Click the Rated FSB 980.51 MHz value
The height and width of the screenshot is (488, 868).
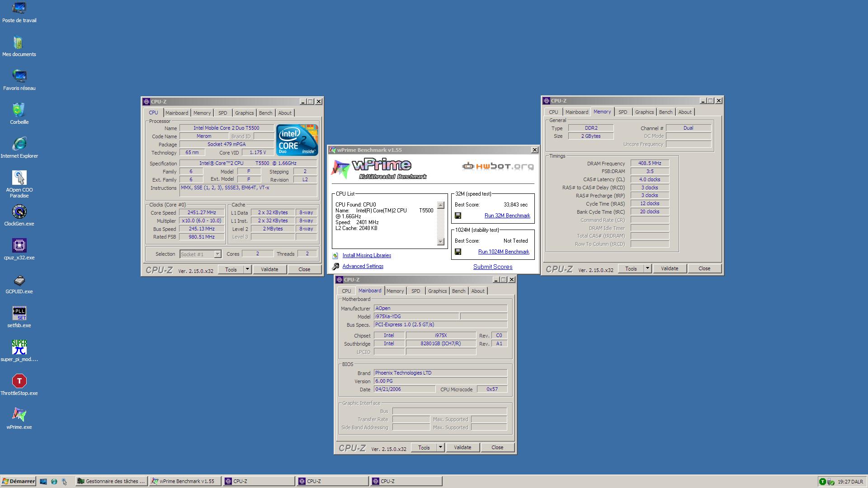point(202,237)
